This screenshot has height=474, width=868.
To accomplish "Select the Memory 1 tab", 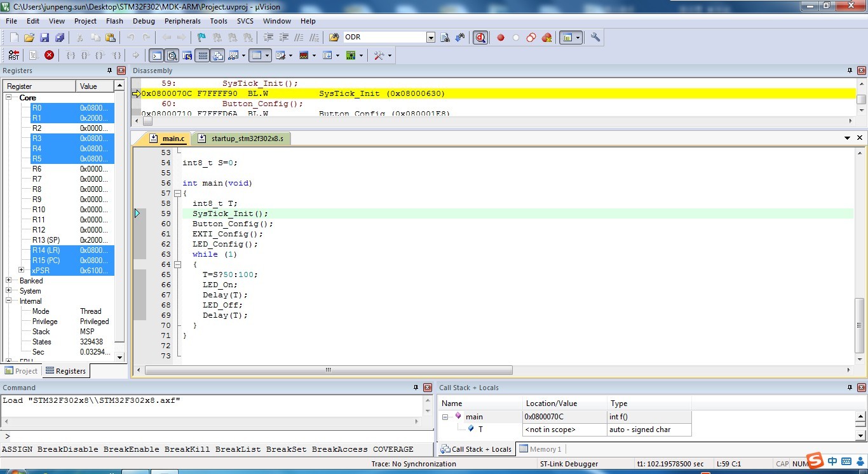I will tap(541, 449).
